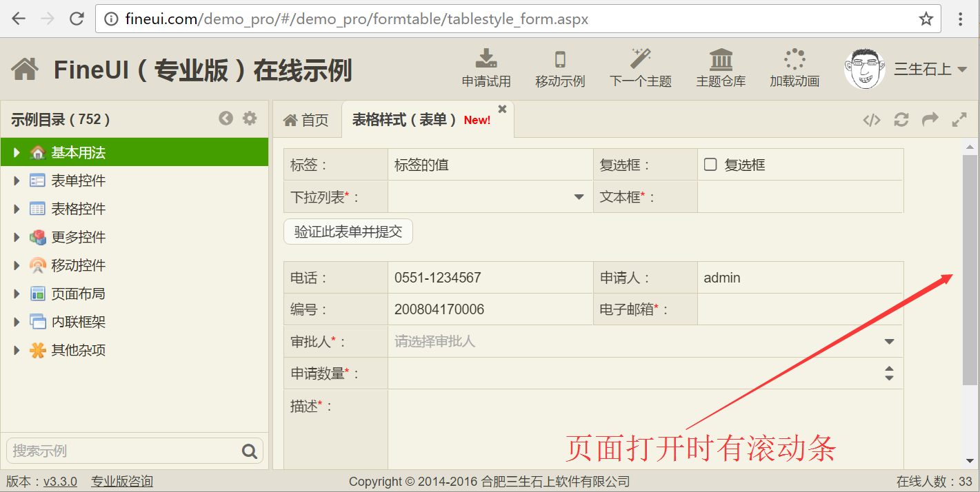The image size is (980, 492).
Task: Collapse the sidebar with the left-arrow icon
Action: tap(226, 119)
